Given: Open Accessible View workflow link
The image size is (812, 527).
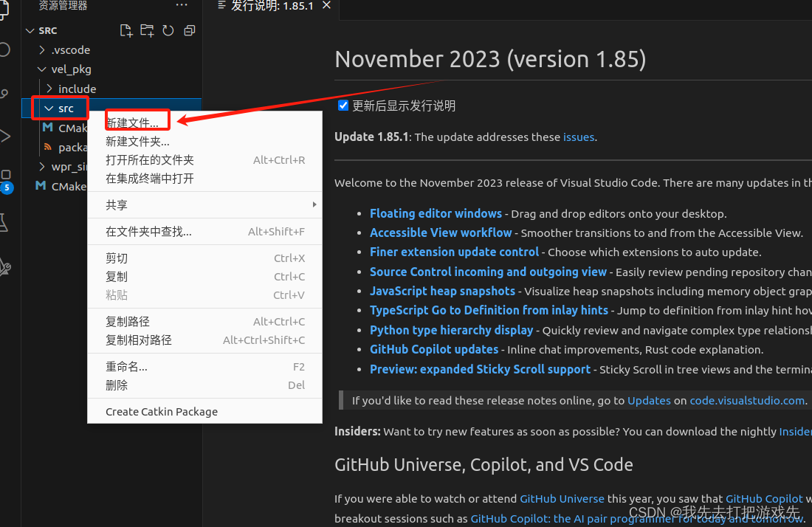Looking at the screenshot, I should tap(441, 233).
